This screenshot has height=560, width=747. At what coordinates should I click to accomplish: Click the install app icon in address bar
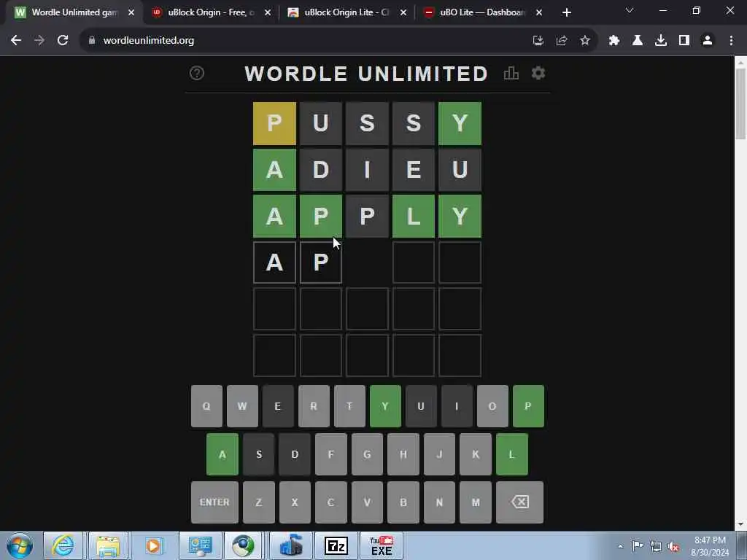pos(538,41)
